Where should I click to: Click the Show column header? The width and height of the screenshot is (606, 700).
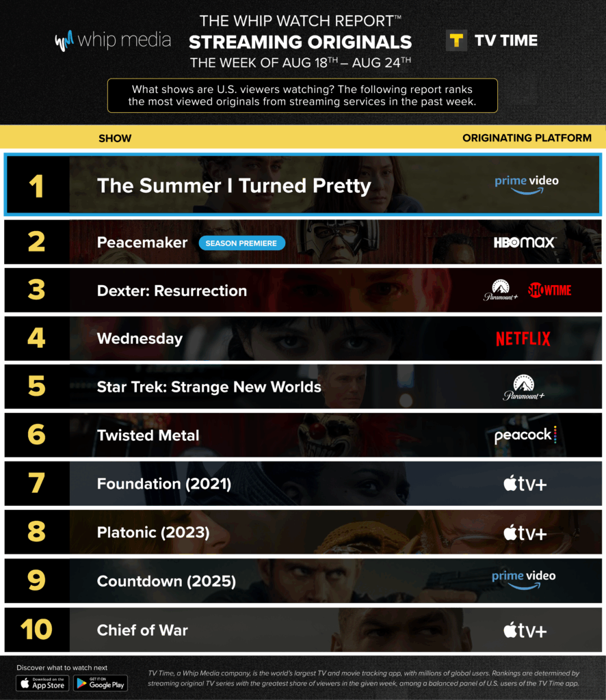[x=115, y=138]
